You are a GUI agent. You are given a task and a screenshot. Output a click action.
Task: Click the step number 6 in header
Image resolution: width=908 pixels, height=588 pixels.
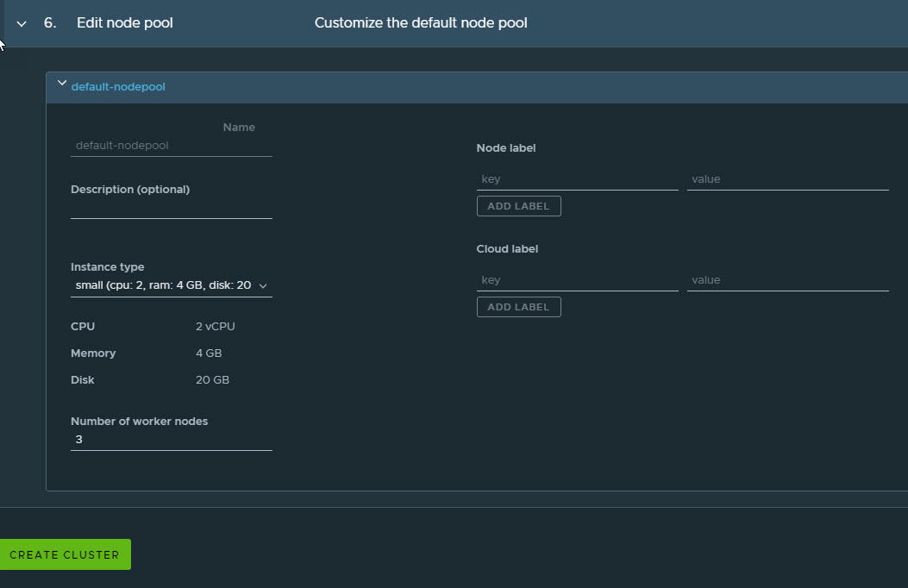50,23
